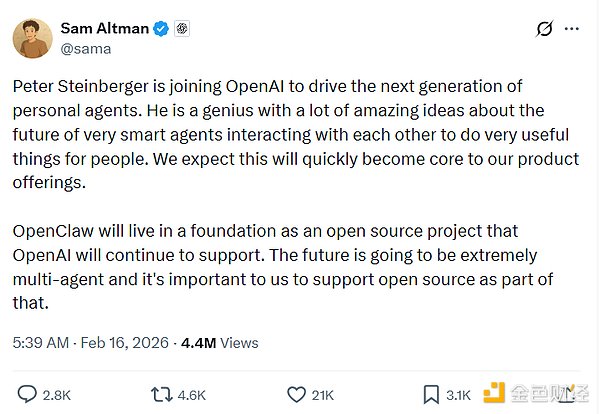Visit the @sama handle link
The width and height of the screenshot is (600, 414).
86,48
